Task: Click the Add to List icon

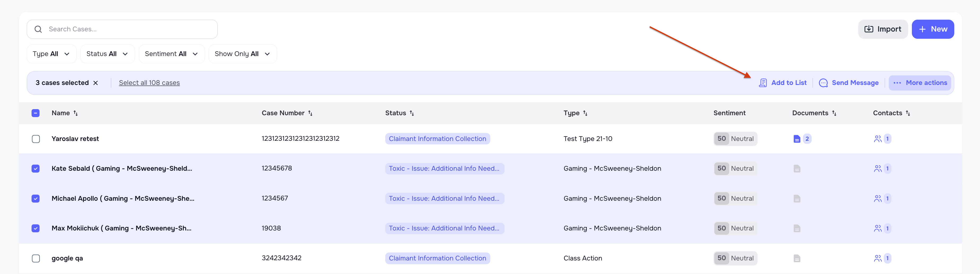Action: coord(763,83)
